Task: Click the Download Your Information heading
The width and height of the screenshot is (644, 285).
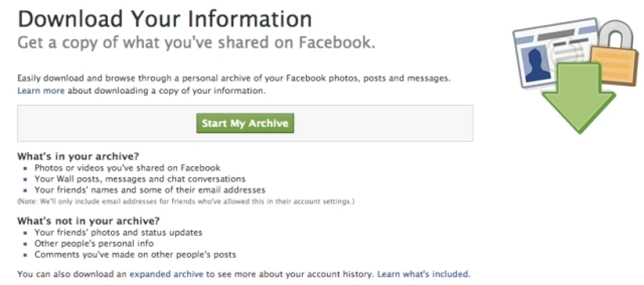Action: point(165,19)
